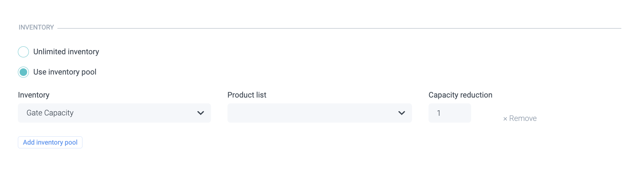
Task: Click the Use inventory pool label text
Action: coord(65,72)
